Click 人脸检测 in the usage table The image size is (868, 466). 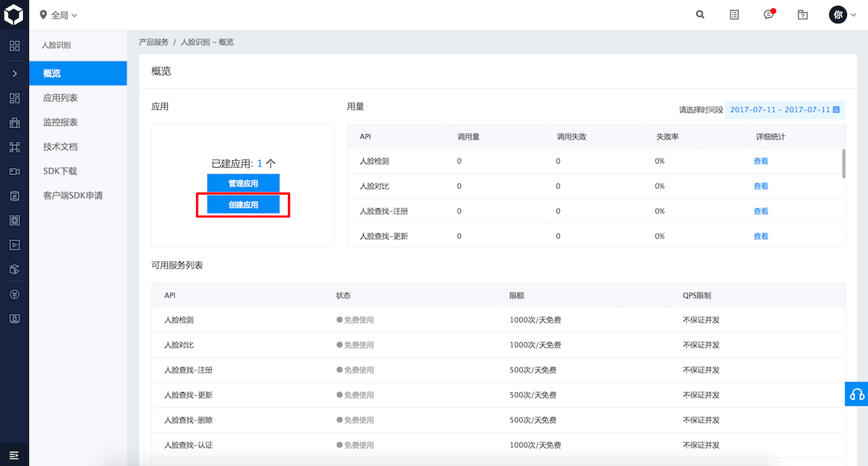[375, 161]
